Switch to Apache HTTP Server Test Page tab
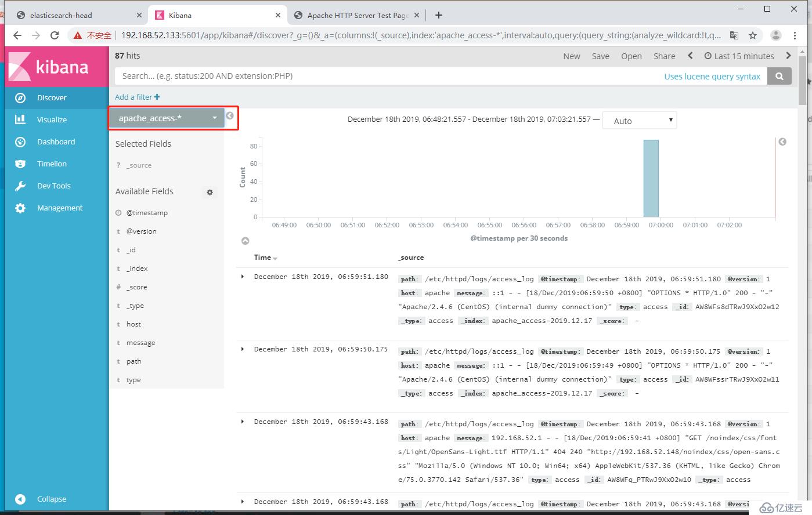 click(x=358, y=16)
